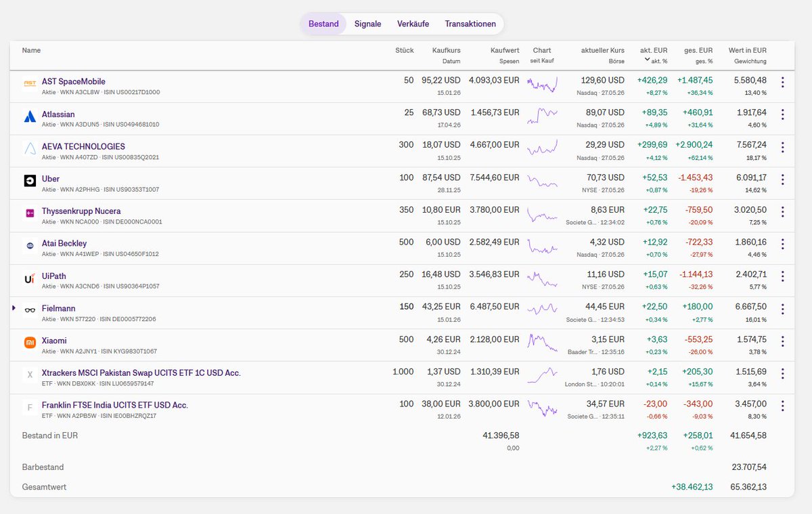Open the Uber row three-dot menu
The image size is (812, 514).
[x=782, y=179]
